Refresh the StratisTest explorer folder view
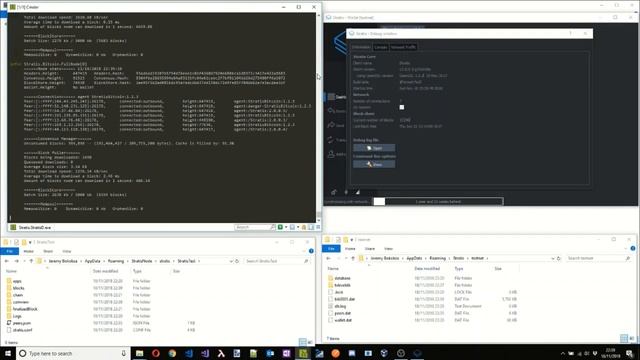Viewport: 640px width, 360px height. pos(237,261)
